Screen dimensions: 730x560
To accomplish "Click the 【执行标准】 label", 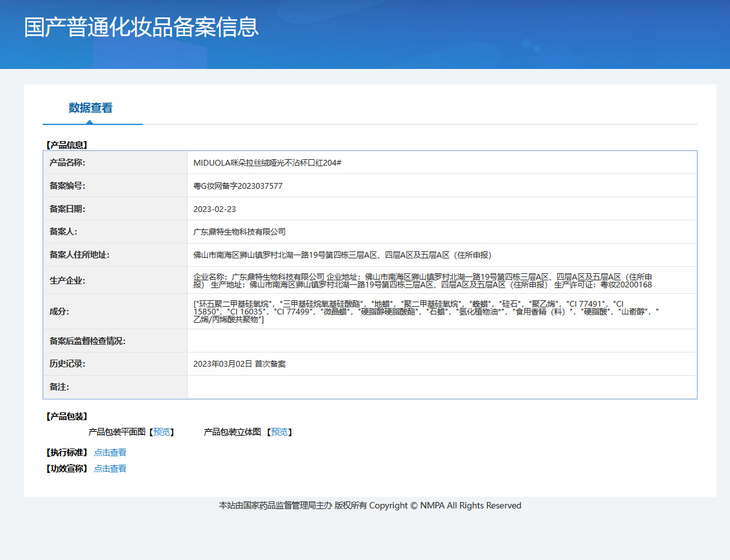I will click(66, 452).
